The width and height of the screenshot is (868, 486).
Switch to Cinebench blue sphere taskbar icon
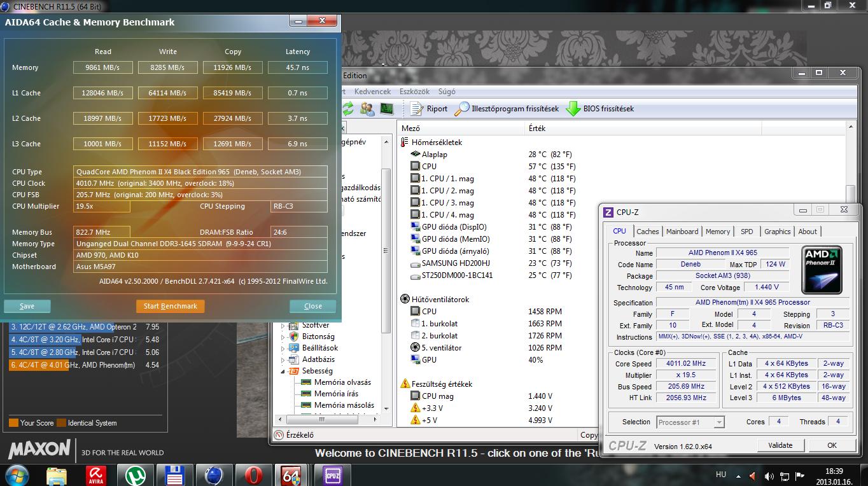213,475
